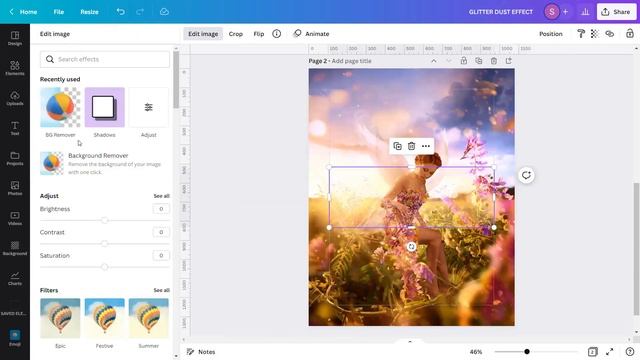Viewport: 640px width, 360px height.
Task: Open more options on floating toolbar
Action: (x=426, y=146)
